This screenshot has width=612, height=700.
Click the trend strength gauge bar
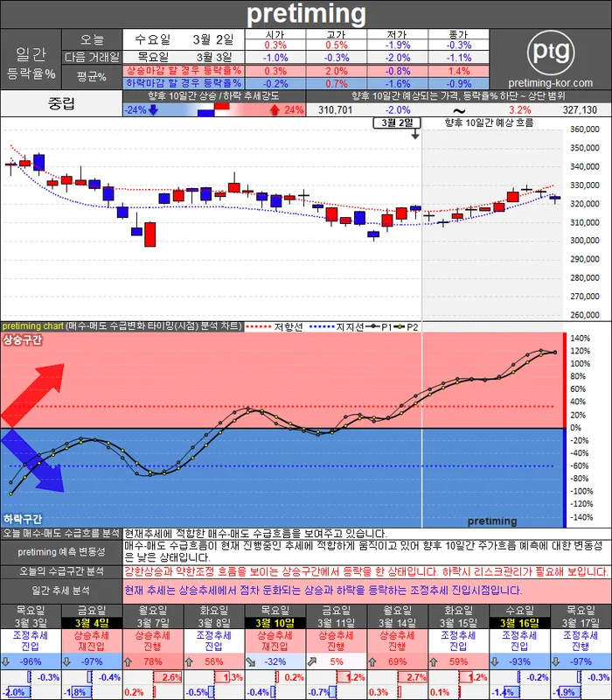click(x=214, y=110)
